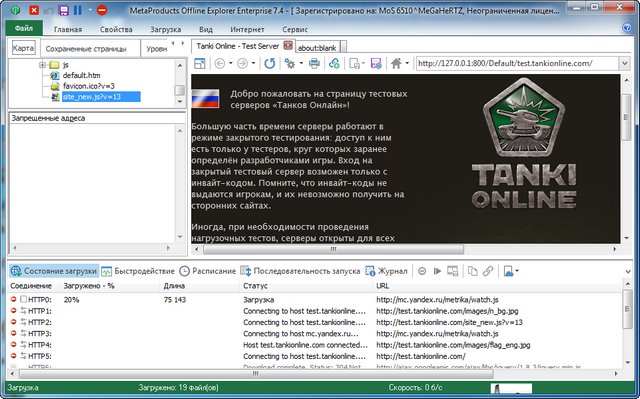Click the grey circle stop icon in download toolbar

click(x=422, y=271)
